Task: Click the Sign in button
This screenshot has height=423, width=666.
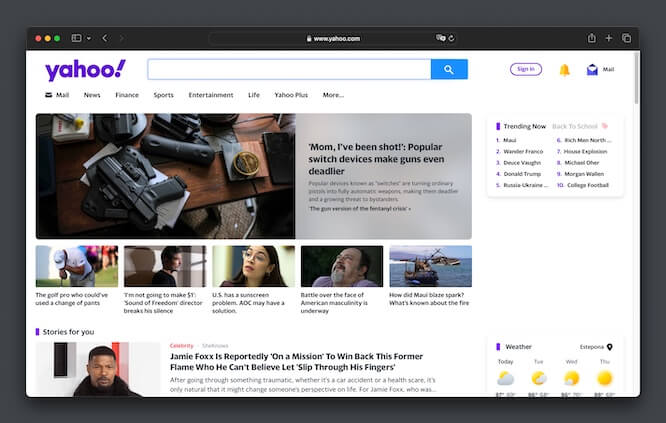Action: click(526, 69)
